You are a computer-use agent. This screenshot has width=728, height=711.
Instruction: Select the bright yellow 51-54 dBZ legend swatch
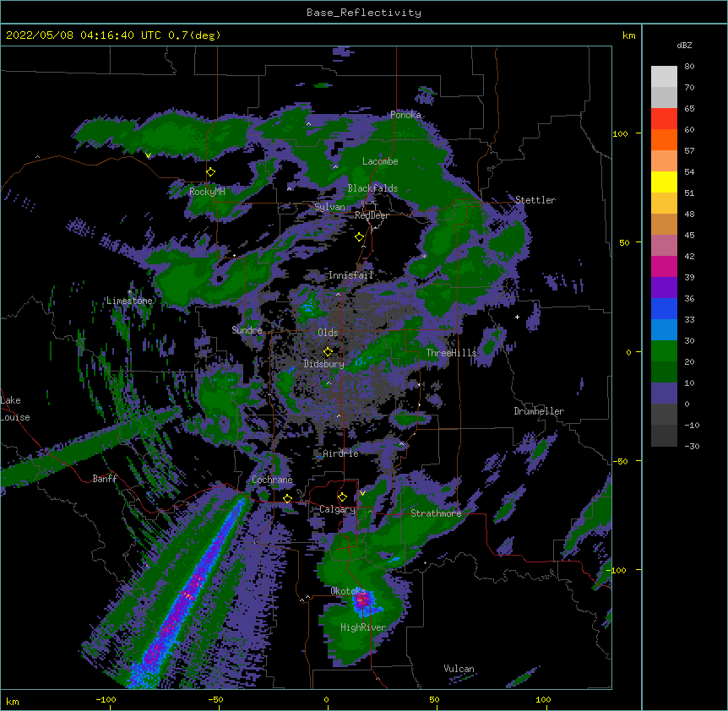point(664,182)
